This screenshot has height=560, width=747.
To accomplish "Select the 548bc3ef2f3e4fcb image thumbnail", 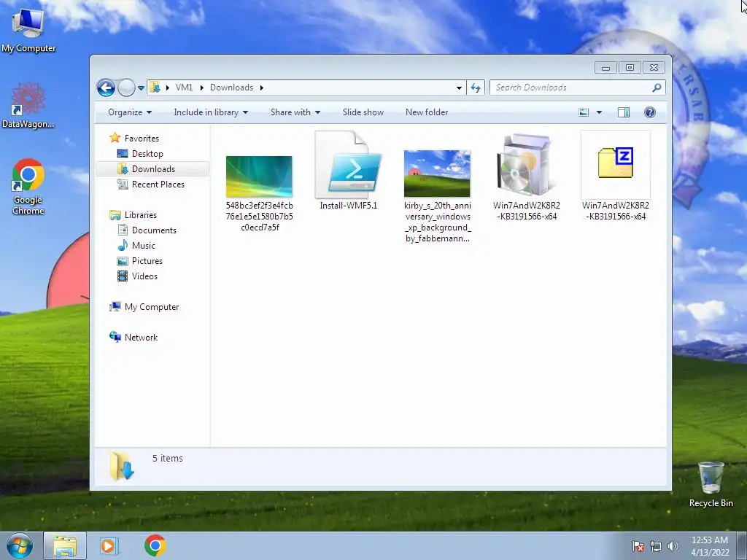I will click(x=259, y=176).
